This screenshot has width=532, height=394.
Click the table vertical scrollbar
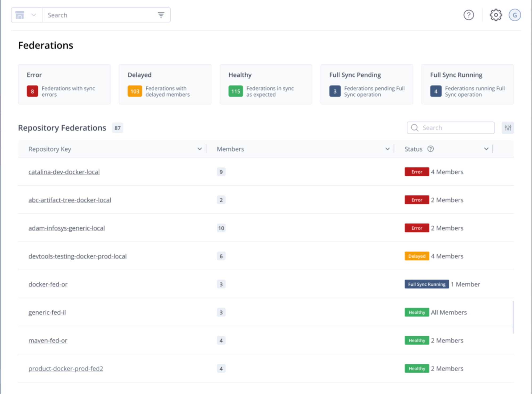[513, 317]
